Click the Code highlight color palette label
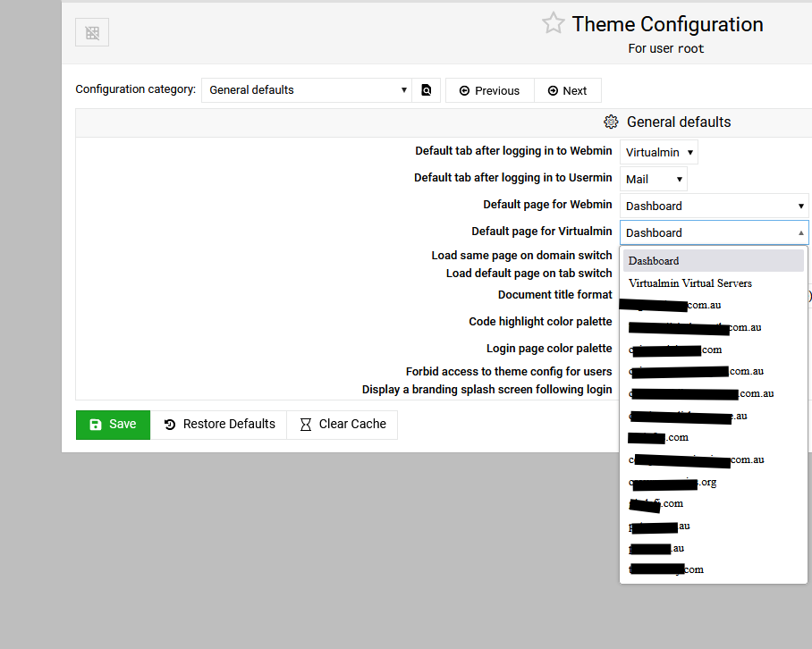The image size is (812, 649). pyautogui.click(x=540, y=322)
